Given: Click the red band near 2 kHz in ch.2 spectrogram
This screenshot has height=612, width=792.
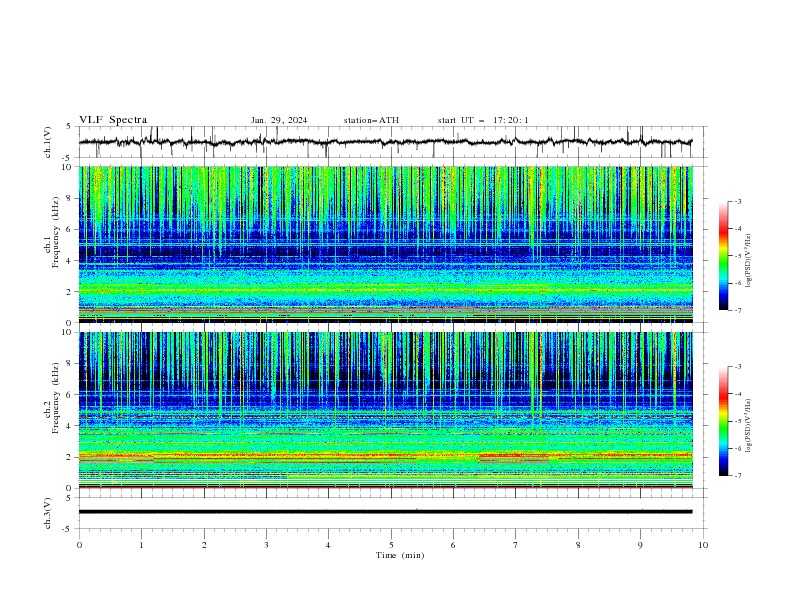Looking at the screenshot, I should click(x=385, y=456).
